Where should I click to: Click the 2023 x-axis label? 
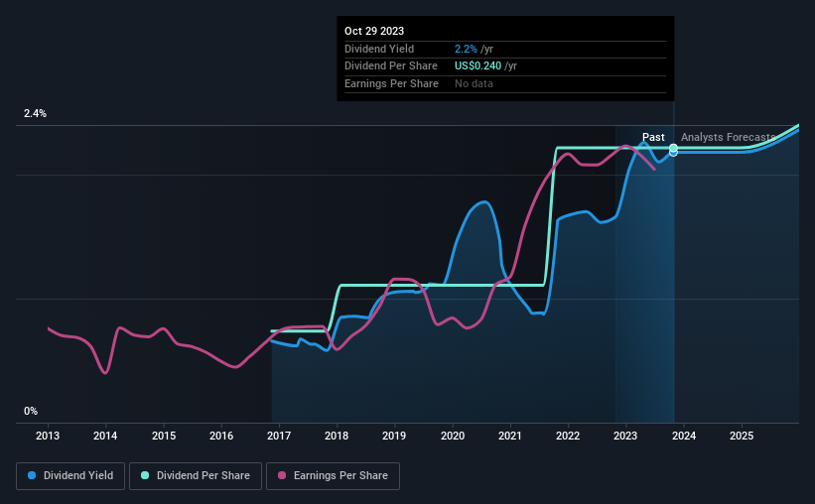[x=625, y=436]
